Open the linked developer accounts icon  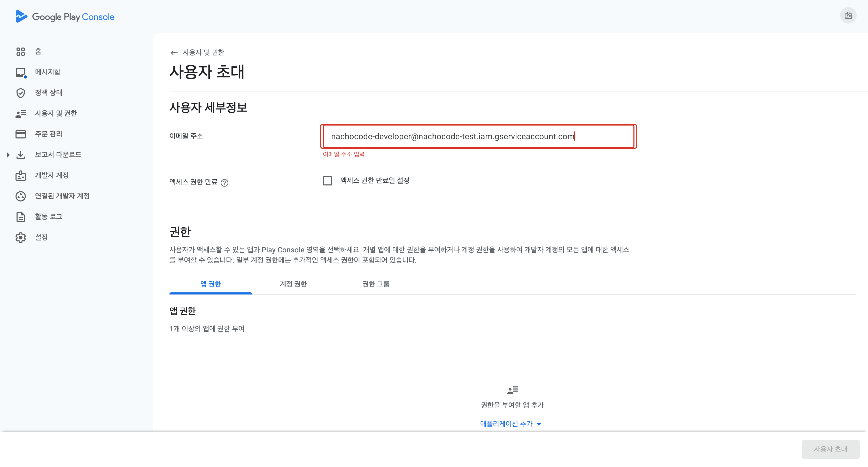[x=21, y=196]
